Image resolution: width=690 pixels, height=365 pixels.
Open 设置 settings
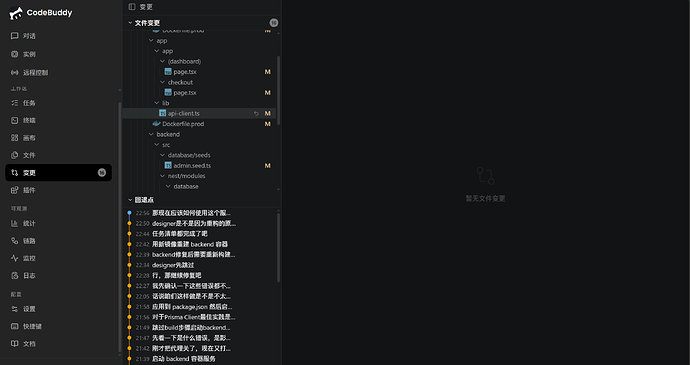[58, 309]
